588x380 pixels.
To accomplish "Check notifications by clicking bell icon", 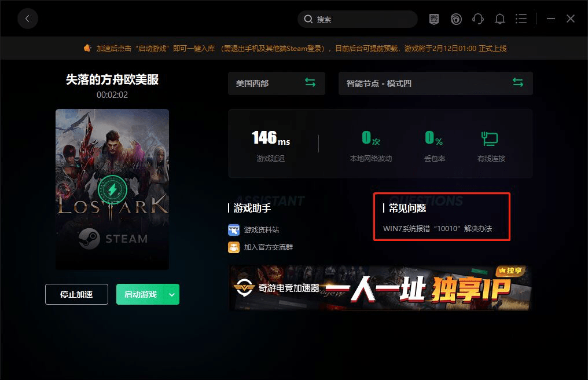I will (499, 19).
